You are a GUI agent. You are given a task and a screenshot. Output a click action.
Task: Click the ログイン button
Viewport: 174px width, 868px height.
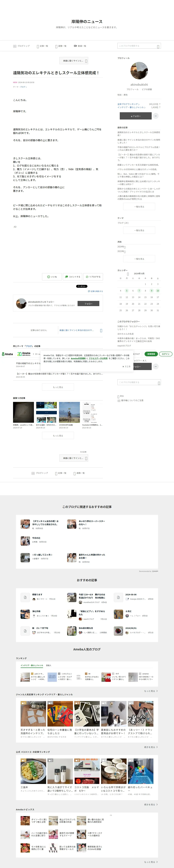click(x=166, y=354)
